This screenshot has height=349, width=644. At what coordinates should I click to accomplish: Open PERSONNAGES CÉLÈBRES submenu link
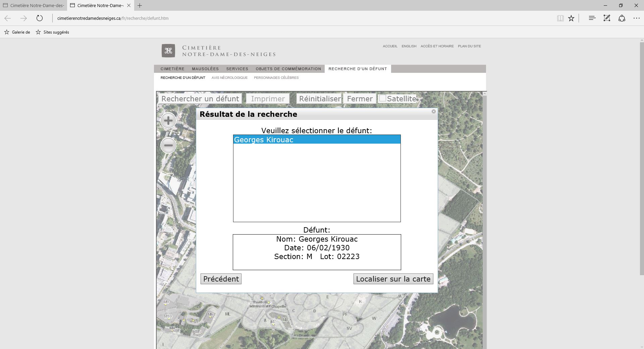[276, 78]
